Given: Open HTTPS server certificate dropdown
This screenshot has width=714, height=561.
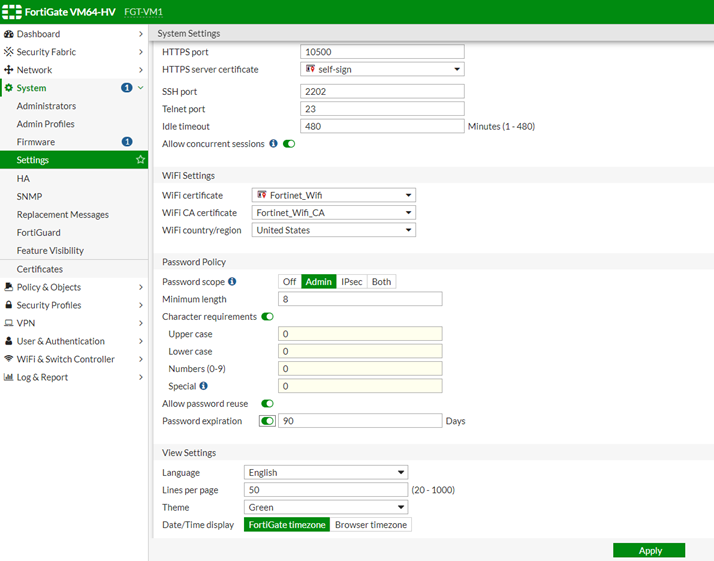Looking at the screenshot, I should (x=382, y=70).
